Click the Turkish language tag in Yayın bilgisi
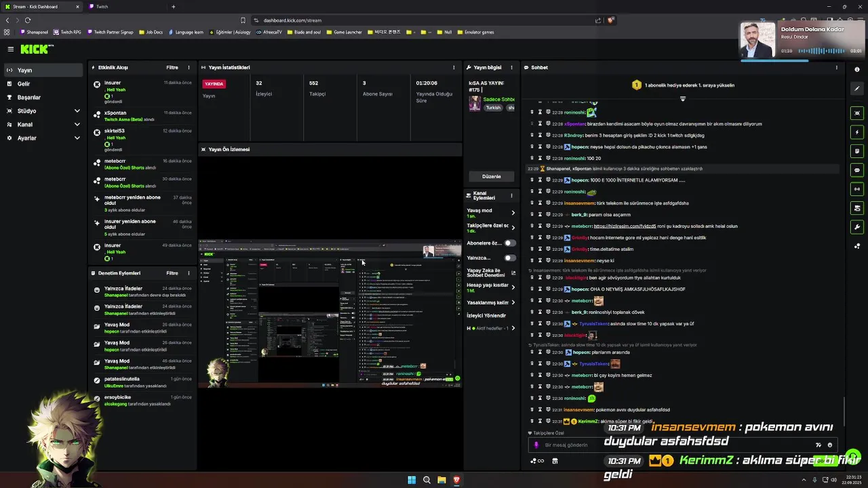 click(x=493, y=108)
